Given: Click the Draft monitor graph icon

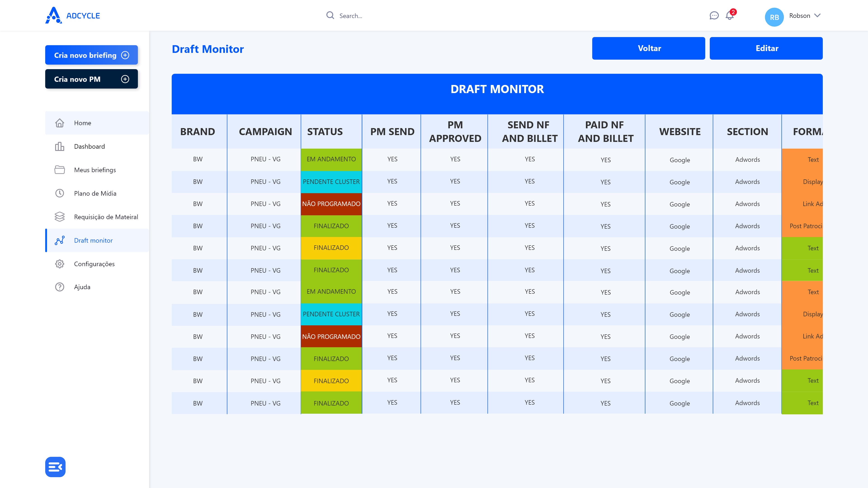Looking at the screenshot, I should 60,240.
